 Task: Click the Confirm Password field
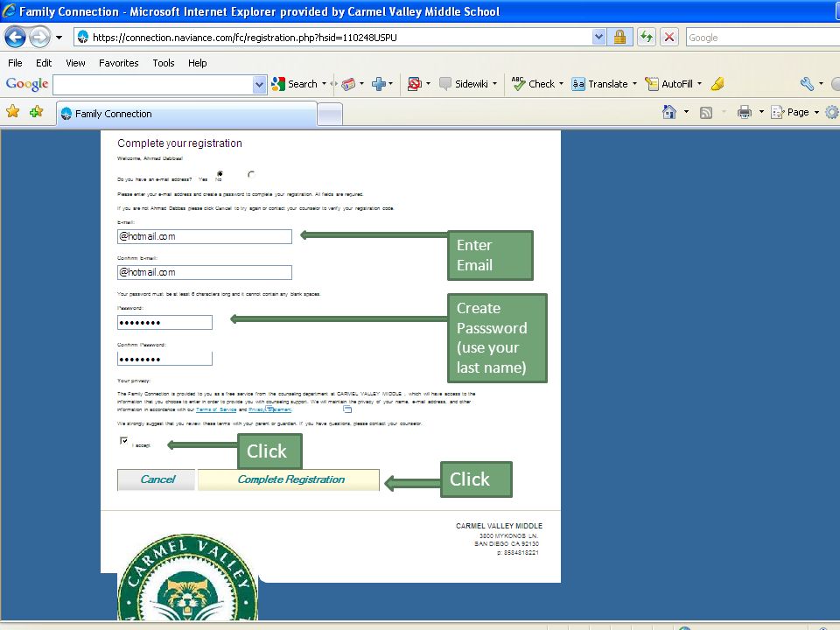click(165, 359)
